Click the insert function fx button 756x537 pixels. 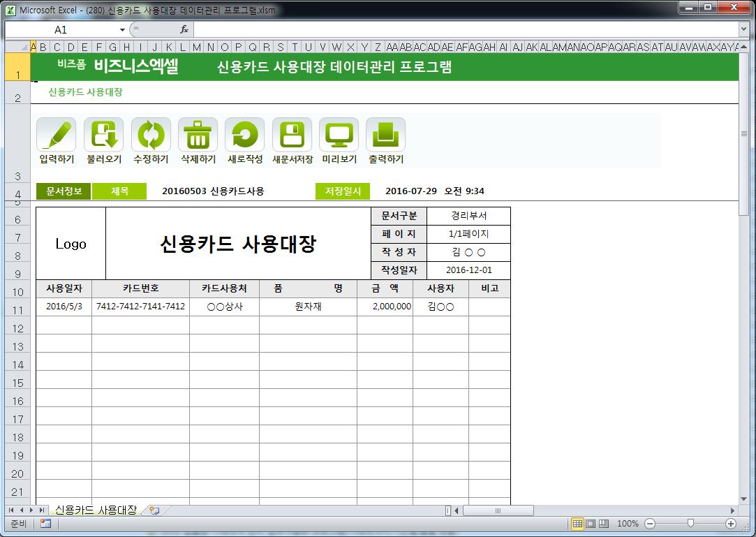(x=184, y=29)
